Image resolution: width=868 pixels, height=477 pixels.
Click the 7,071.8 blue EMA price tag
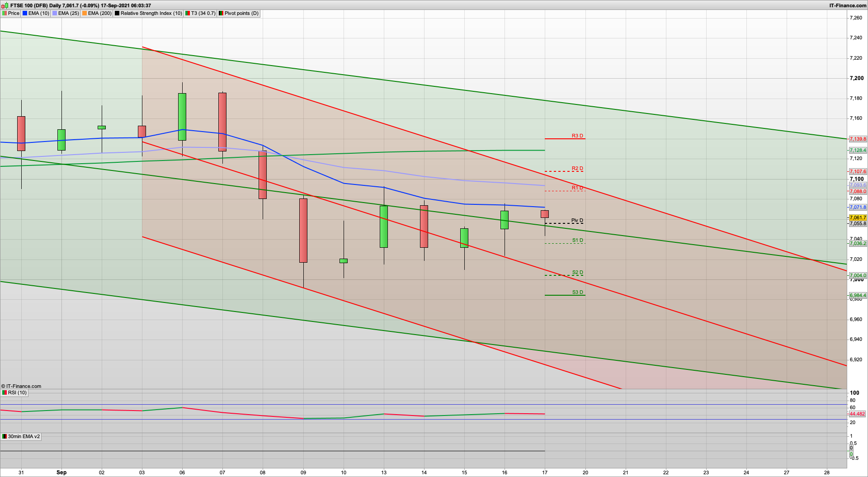pos(858,207)
